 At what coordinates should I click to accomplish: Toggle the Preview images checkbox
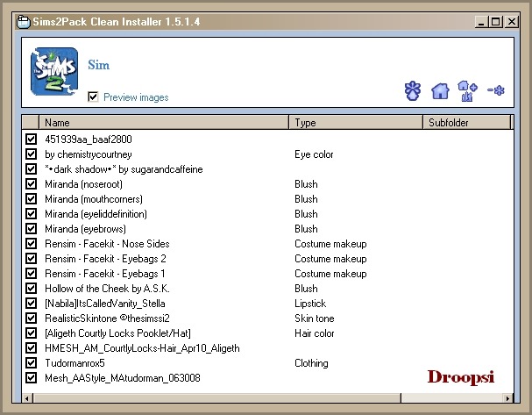93,97
